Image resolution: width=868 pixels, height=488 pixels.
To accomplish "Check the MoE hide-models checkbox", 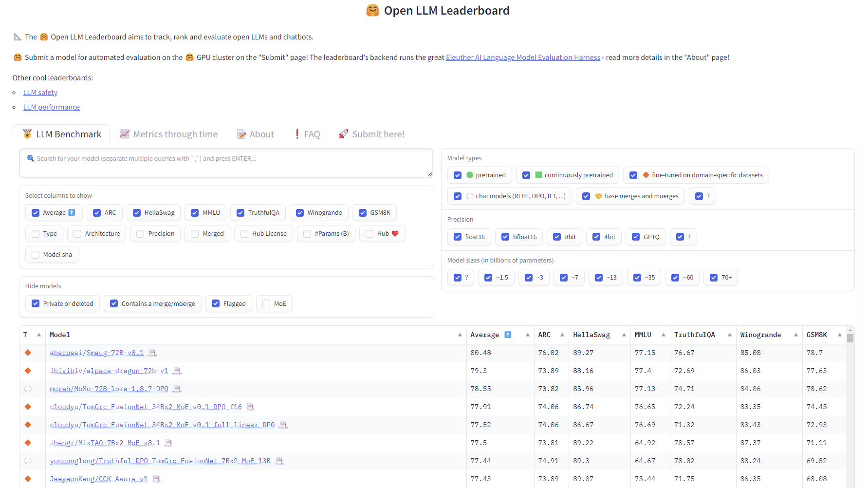I will click(266, 303).
